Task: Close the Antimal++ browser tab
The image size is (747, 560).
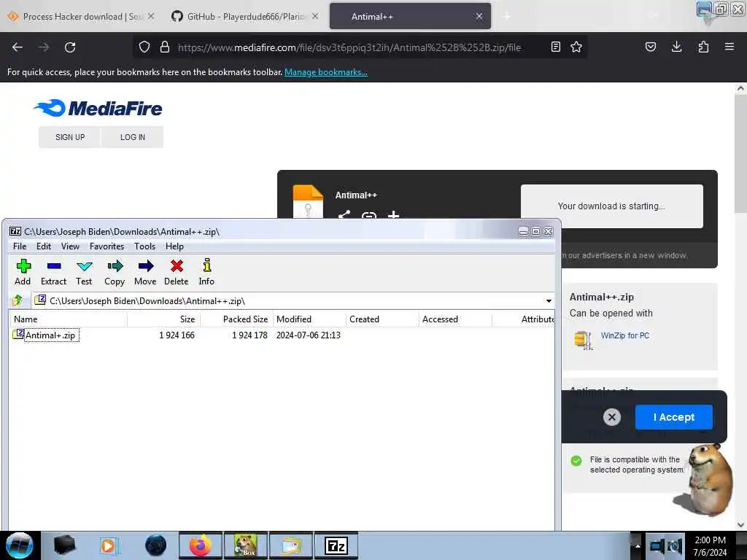Action: coord(479,17)
